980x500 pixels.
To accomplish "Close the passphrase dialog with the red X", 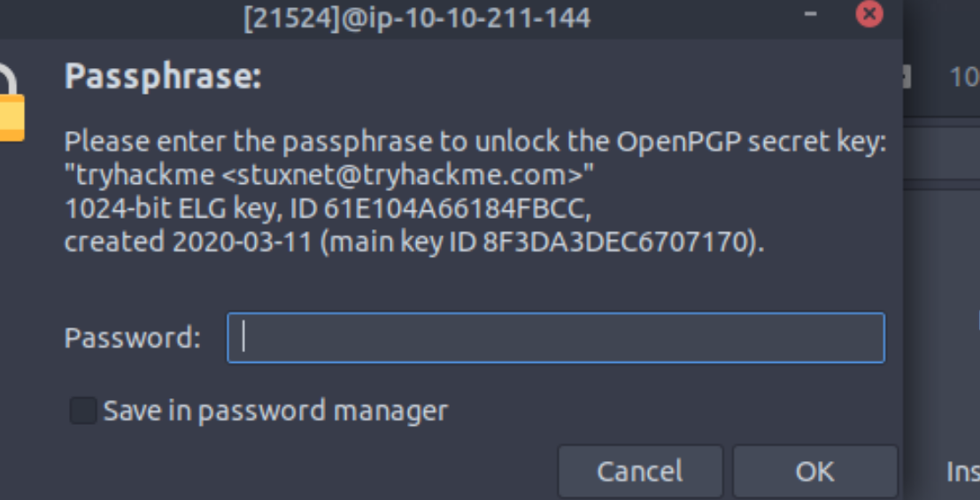I will (x=869, y=14).
